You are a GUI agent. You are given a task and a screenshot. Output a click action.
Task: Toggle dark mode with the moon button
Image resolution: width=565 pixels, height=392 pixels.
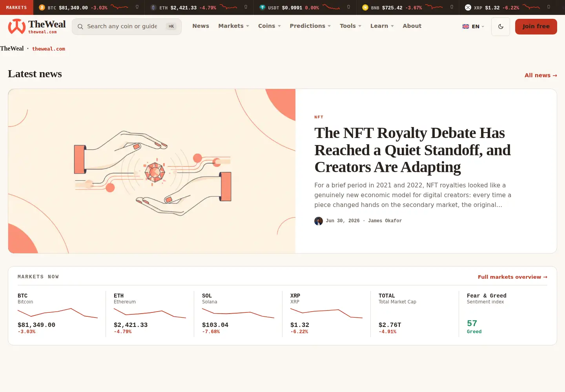(x=501, y=27)
